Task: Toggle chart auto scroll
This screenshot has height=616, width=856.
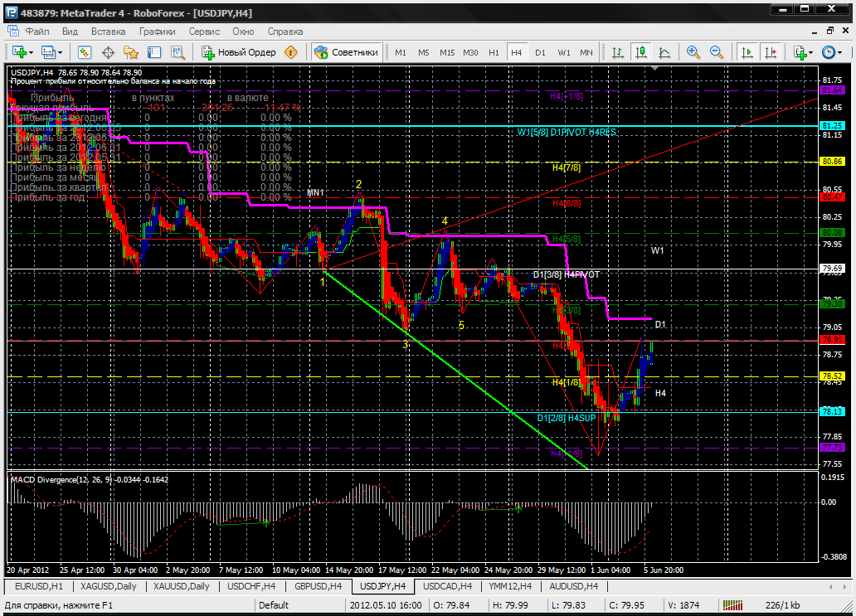Action: (747, 52)
